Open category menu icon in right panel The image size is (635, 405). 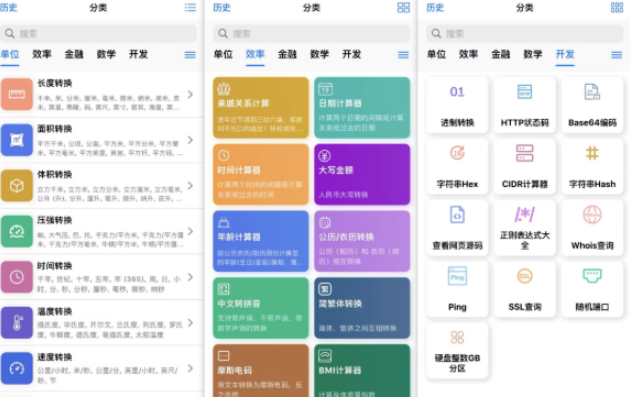point(617,55)
